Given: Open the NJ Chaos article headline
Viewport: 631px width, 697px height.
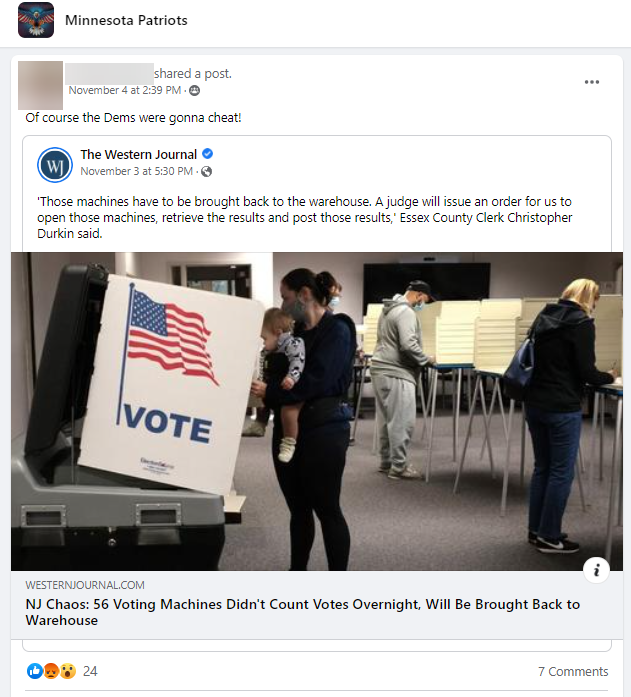Looking at the screenshot, I should coord(303,613).
